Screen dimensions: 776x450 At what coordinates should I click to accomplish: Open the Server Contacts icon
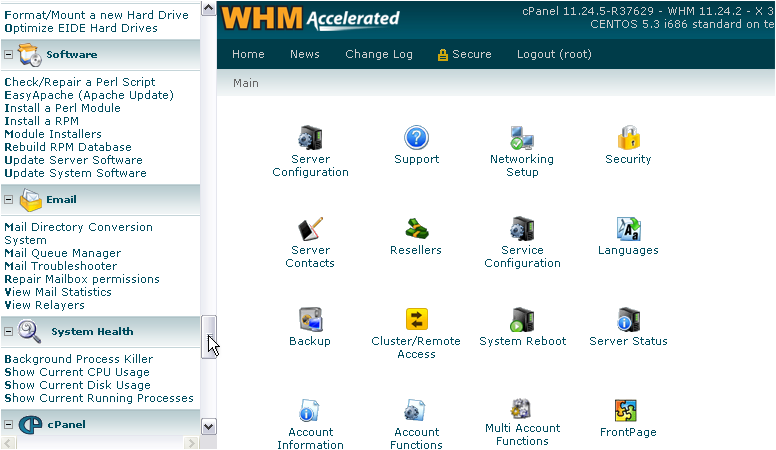pyautogui.click(x=310, y=229)
